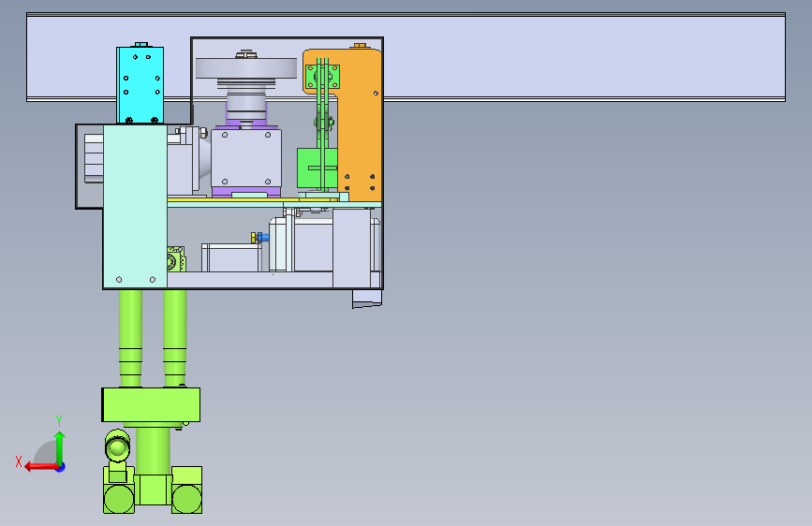Select the small green bearing unit inside the housing
The height and width of the screenshot is (526, 812).
click(x=175, y=259)
